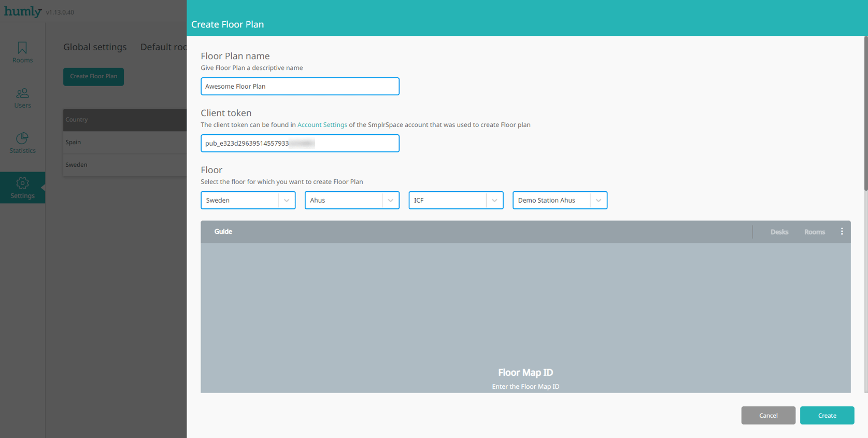Open the Settings gear in the sidebar
The width and height of the screenshot is (868, 438).
pos(22,188)
